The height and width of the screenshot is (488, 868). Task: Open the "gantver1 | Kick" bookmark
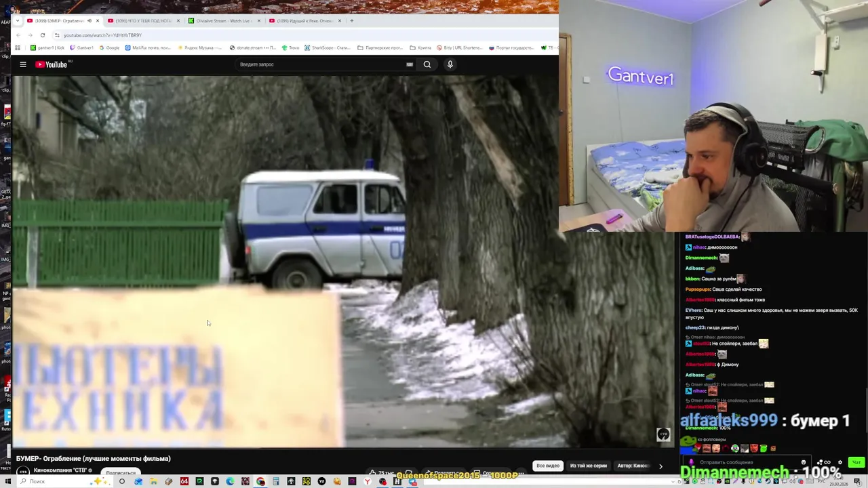click(x=47, y=48)
